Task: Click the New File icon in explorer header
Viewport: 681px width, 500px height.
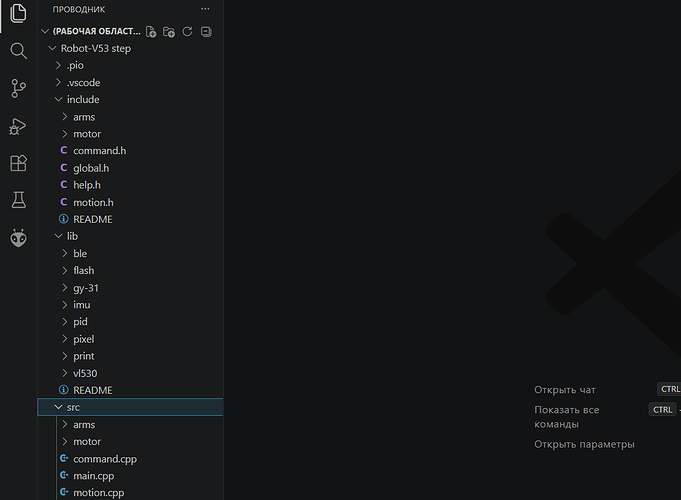Action: coord(151,32)
